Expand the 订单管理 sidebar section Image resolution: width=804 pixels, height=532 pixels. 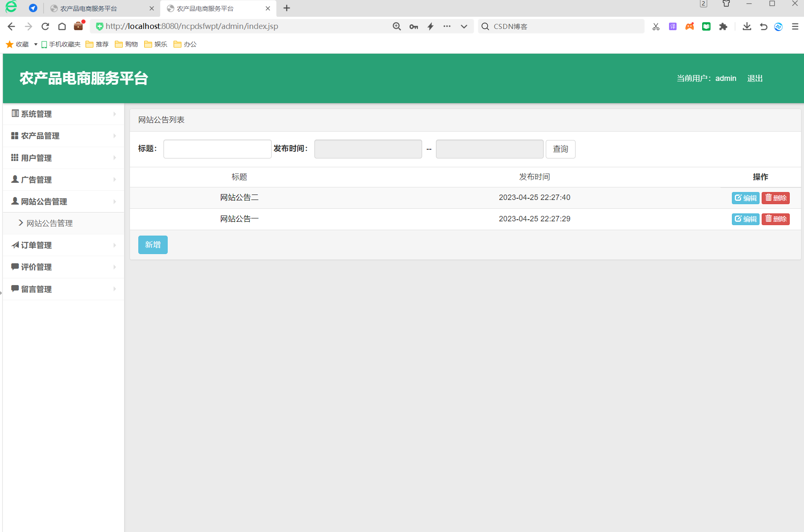(63, 245)
